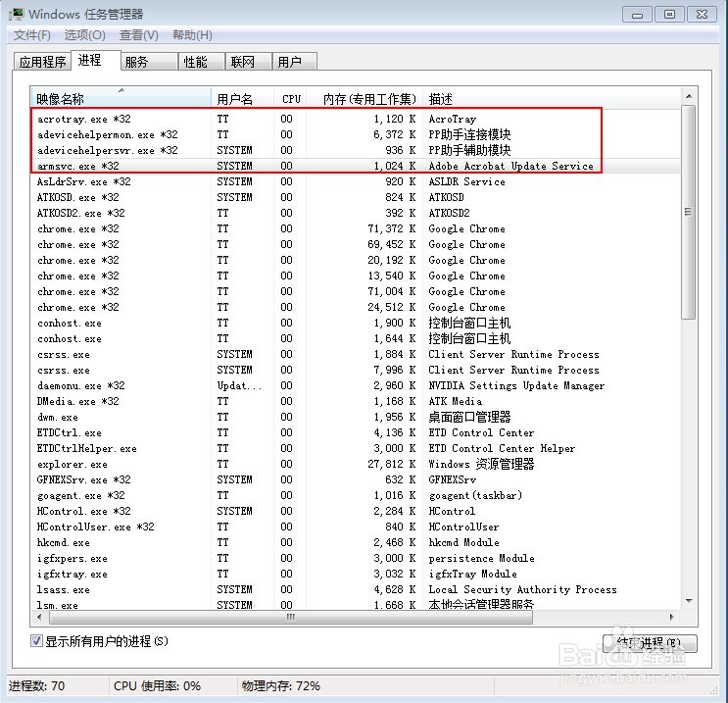Select conhost.exe using 1,644 K memory
Viewport: 728px width, 703px height.
coord(355,338)
